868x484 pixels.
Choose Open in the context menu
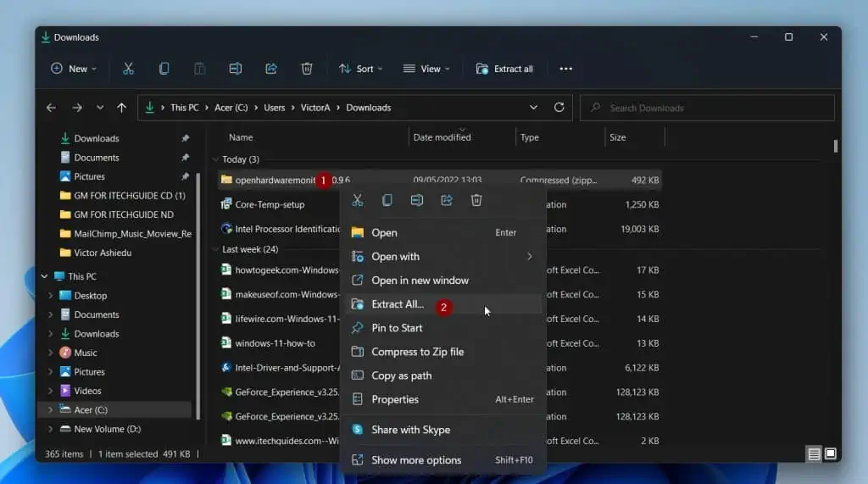442,232
